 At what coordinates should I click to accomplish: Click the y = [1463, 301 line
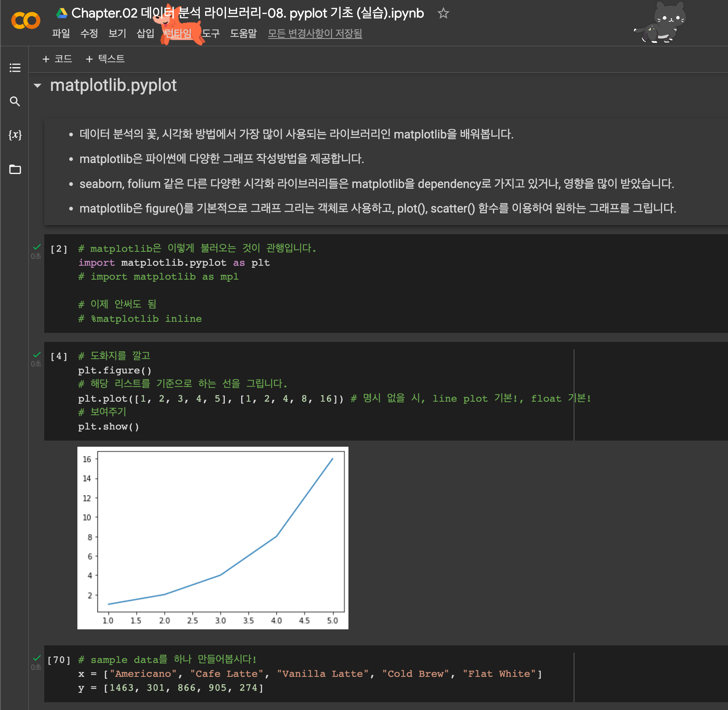171,688
